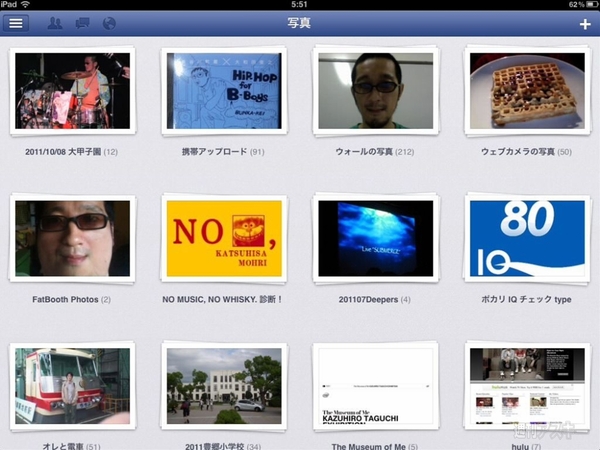Tap the 写真 page title
Image resolution: width=600 pixels, height=450 pixels.
[x=299, y=23]
